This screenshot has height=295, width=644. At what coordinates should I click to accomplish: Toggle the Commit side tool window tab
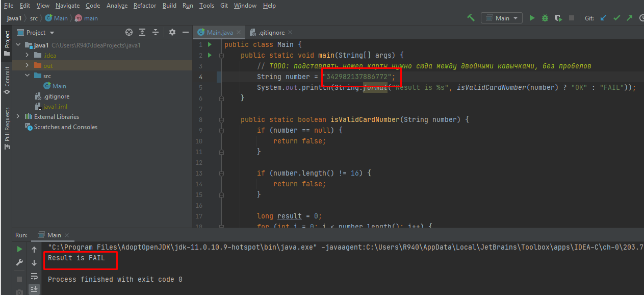pyautogui.click(x=7, y=80)
